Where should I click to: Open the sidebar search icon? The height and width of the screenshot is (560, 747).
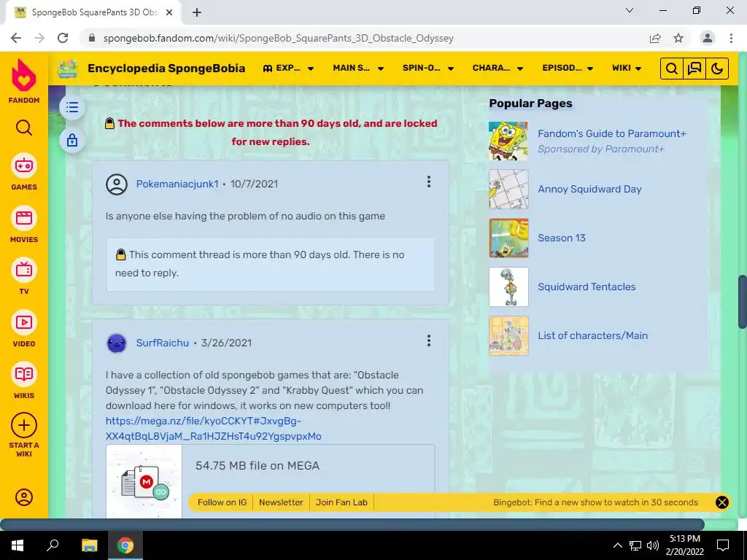coord(24,128)
